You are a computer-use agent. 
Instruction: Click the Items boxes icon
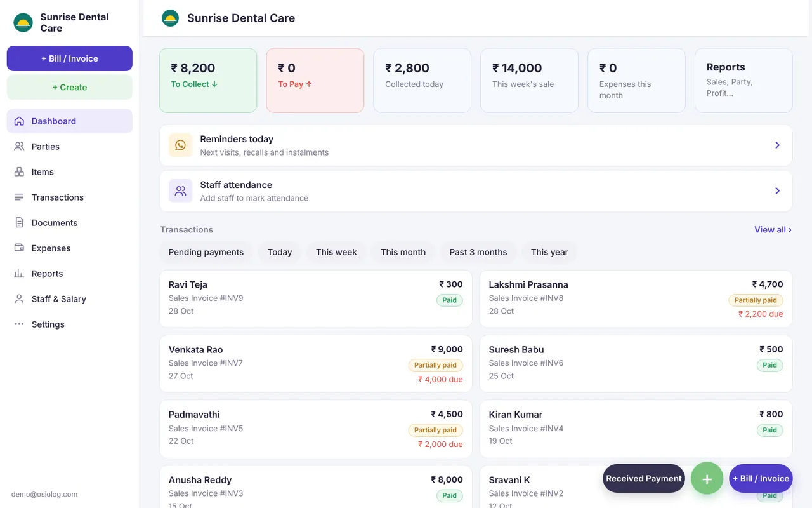(x=19, y=172)
